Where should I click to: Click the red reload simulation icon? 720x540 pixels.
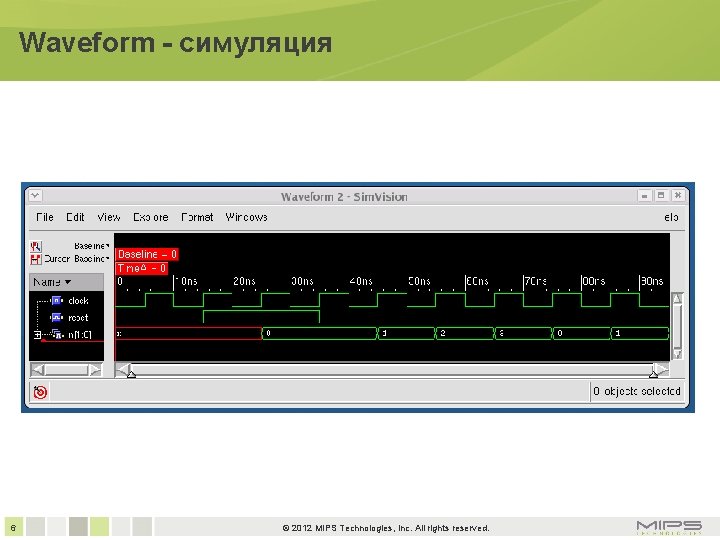(x=40, y=392)
